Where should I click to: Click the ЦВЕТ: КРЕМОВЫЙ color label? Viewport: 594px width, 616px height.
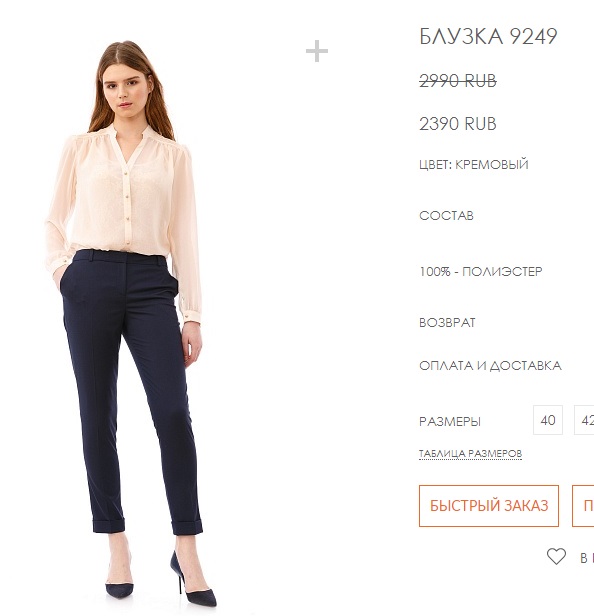tap(474, 164)
